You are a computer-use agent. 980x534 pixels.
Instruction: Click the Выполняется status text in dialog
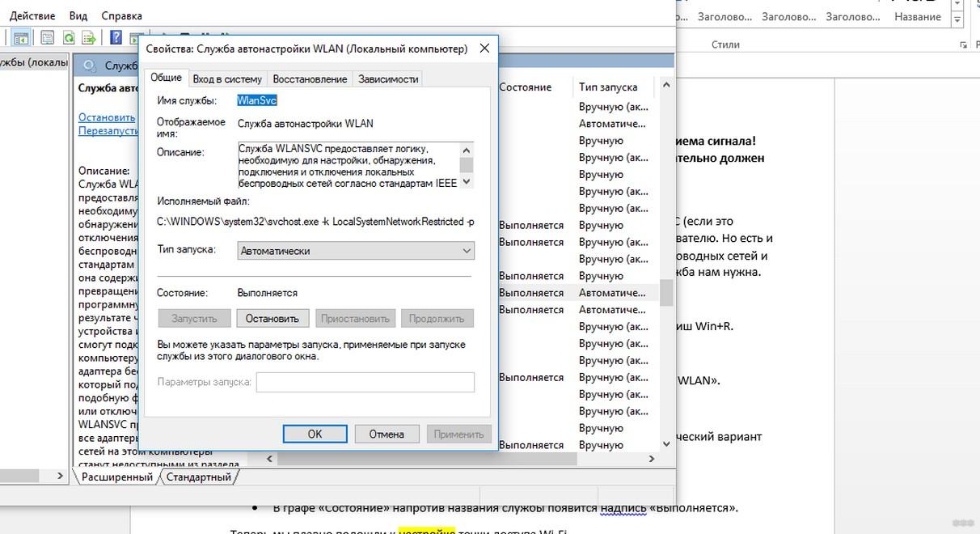click(x=268, y=293)
